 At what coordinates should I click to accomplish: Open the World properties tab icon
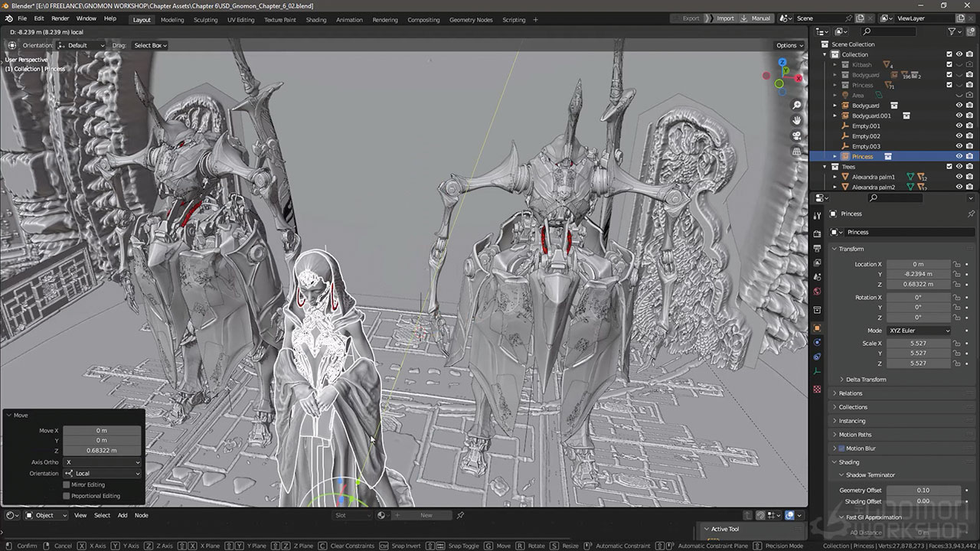point(817,292)
